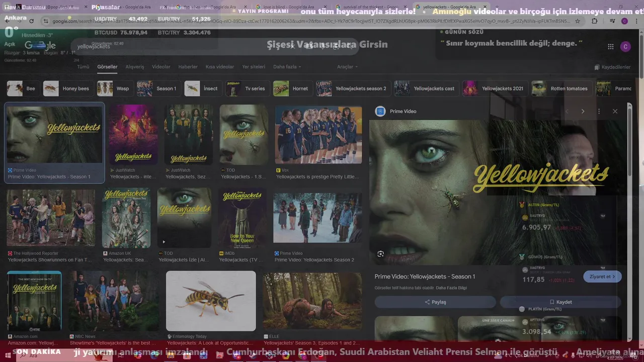Show previous image in preview panel
Image resolution: width=644 pixels, height=362 pixels.
pyautogui.click(x=567, y=111)
